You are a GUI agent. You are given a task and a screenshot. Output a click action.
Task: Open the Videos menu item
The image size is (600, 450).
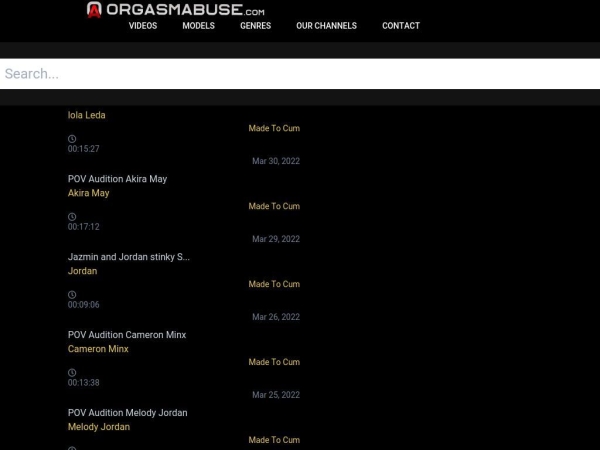[x=143, y=26]
